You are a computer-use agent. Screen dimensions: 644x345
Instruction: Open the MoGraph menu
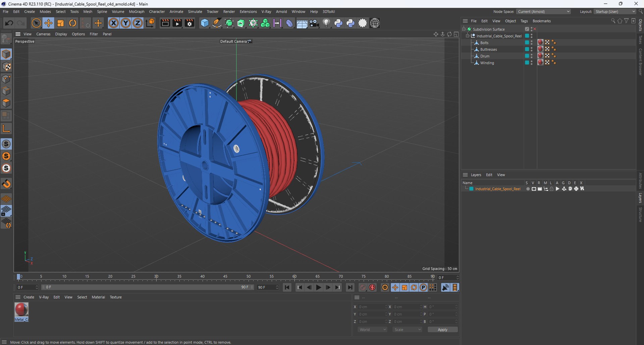click(x=137, y=11)
